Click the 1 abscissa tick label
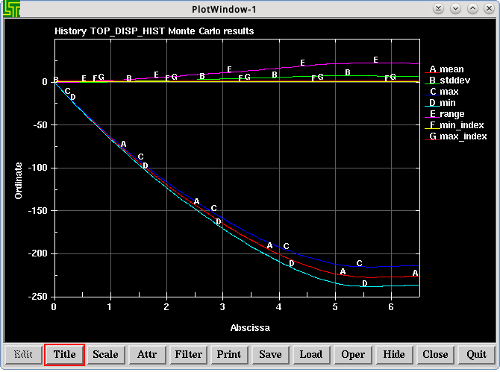Screen dimensions: 500x372 110,306
